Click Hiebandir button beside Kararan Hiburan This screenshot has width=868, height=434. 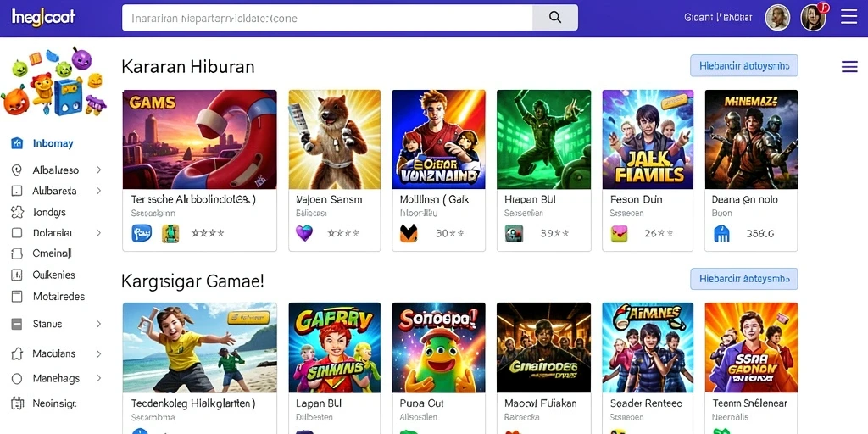[744, 65]
